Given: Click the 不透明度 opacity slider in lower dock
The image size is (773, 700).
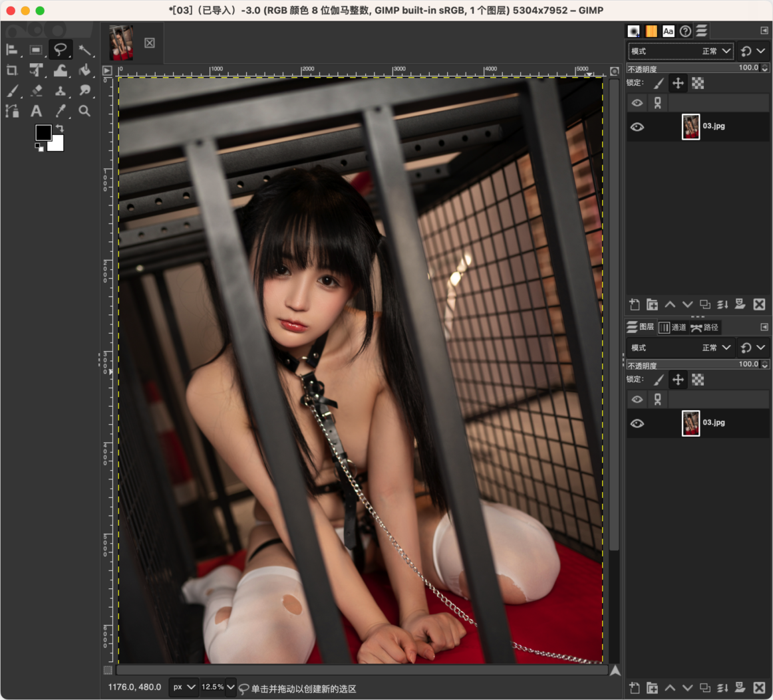Looking at the screenshot, I should coord(693,364).
